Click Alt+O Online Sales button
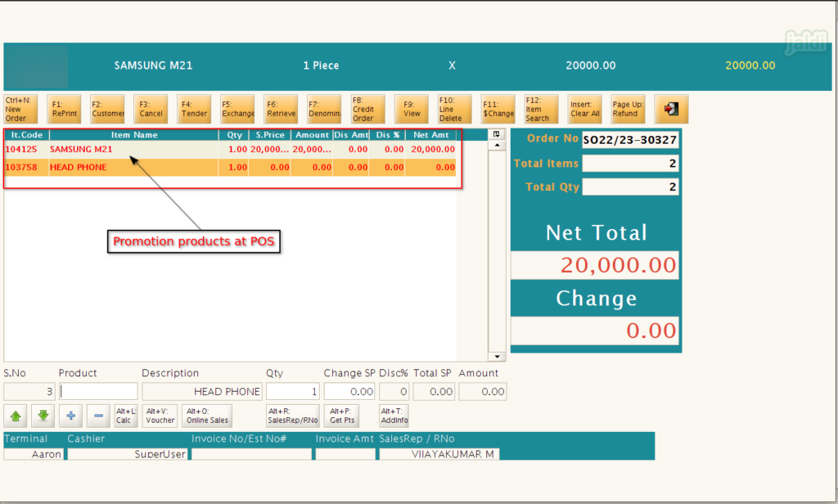This screenshot has height=504, width=838. pyautogui.click(x=207, y=416)
